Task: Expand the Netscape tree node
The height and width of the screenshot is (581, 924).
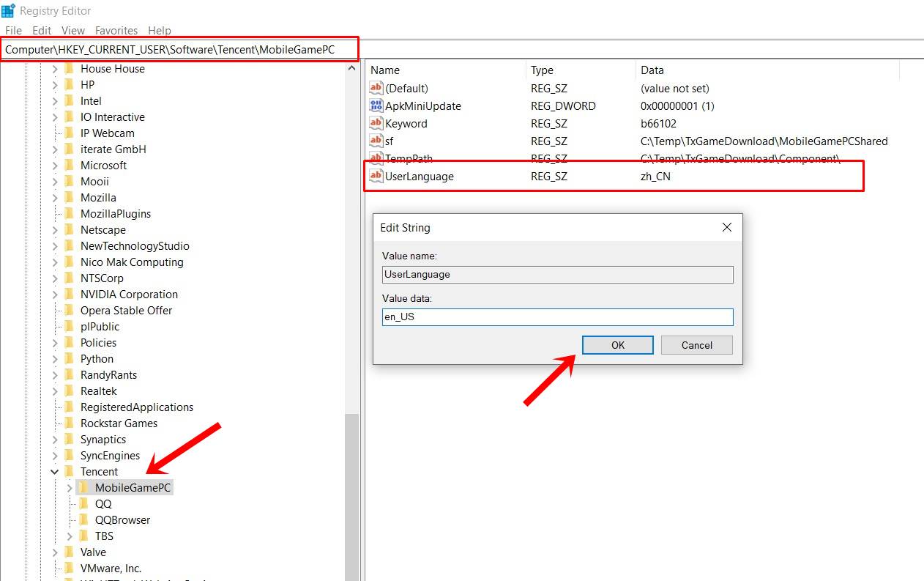Action: point(55,230)
